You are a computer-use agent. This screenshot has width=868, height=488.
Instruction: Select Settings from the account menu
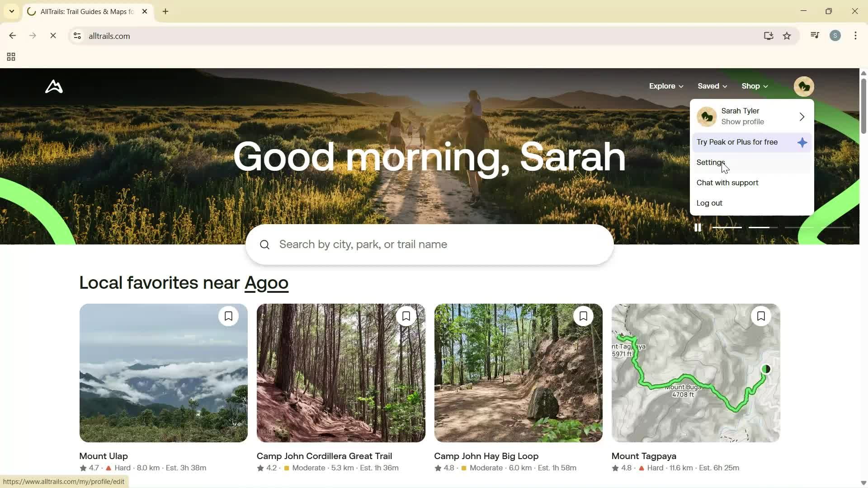[x=710, y=162]
